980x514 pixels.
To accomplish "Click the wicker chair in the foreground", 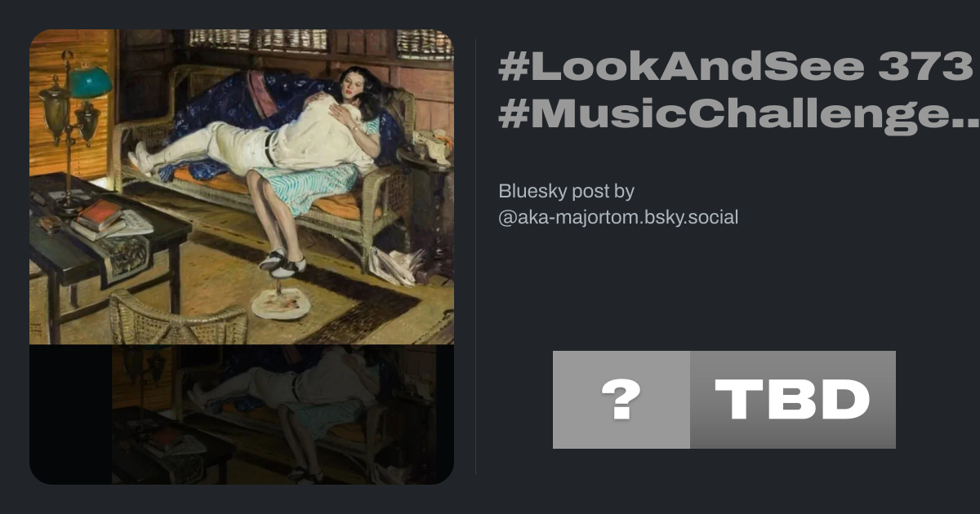I will pos(177,319).
